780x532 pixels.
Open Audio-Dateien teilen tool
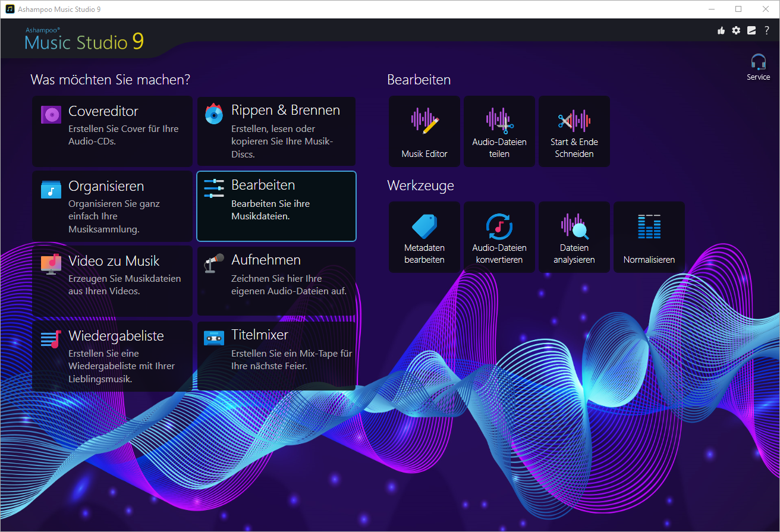click(499, 131)
